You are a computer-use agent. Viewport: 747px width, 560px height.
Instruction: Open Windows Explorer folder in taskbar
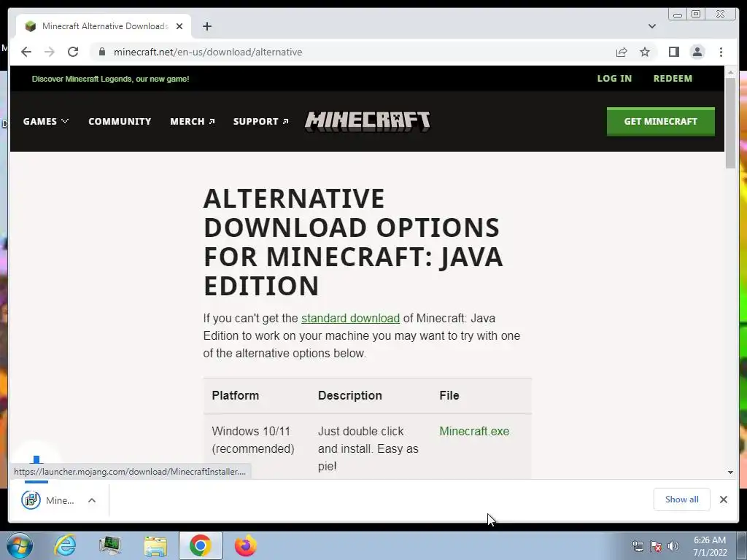point(155,546)
